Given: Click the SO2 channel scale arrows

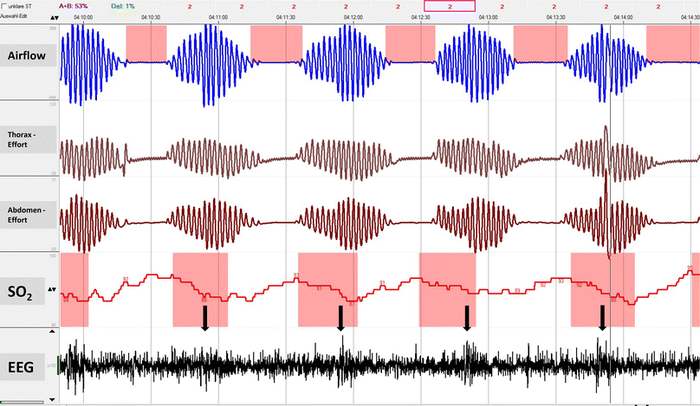Looking at the screenshot, I should [54, 291].
